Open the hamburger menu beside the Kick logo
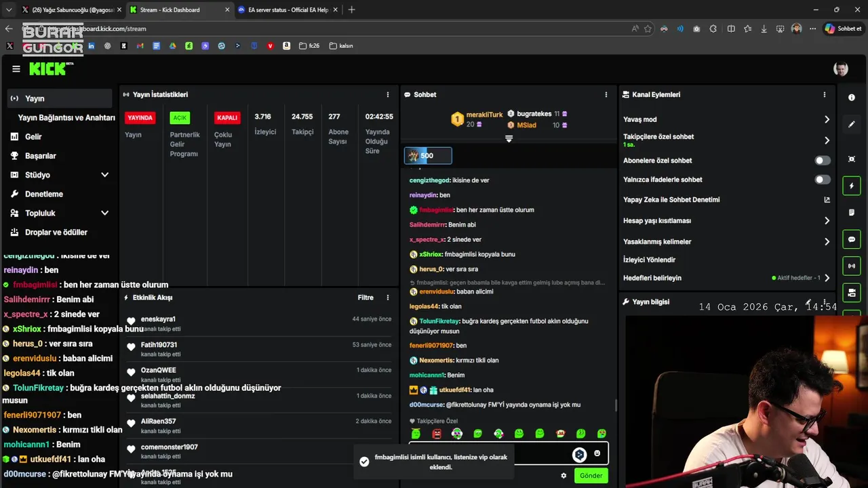Image resolution: width=868 pixels, height=488 pixels. pos(16,68)
